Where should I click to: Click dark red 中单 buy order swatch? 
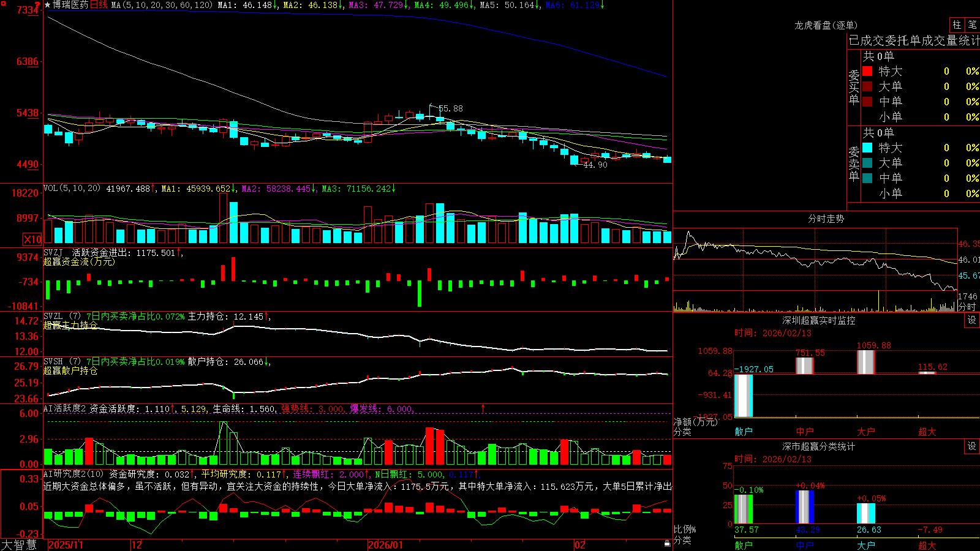coord(867,102)
